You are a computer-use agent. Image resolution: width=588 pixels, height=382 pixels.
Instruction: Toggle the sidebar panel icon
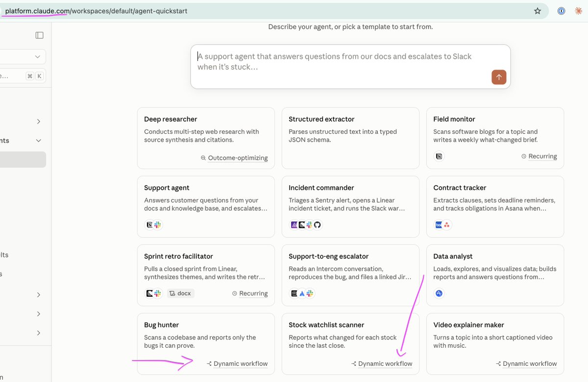[40, 35]
